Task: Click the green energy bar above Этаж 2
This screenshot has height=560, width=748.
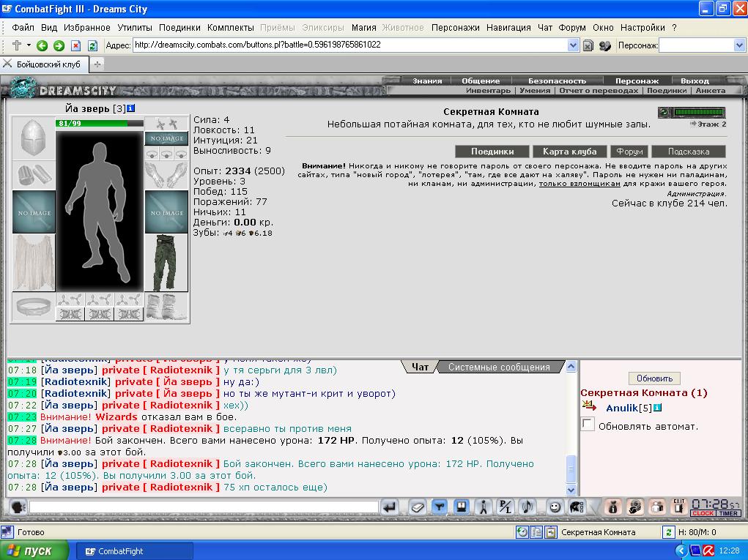Action: point(698,113)
